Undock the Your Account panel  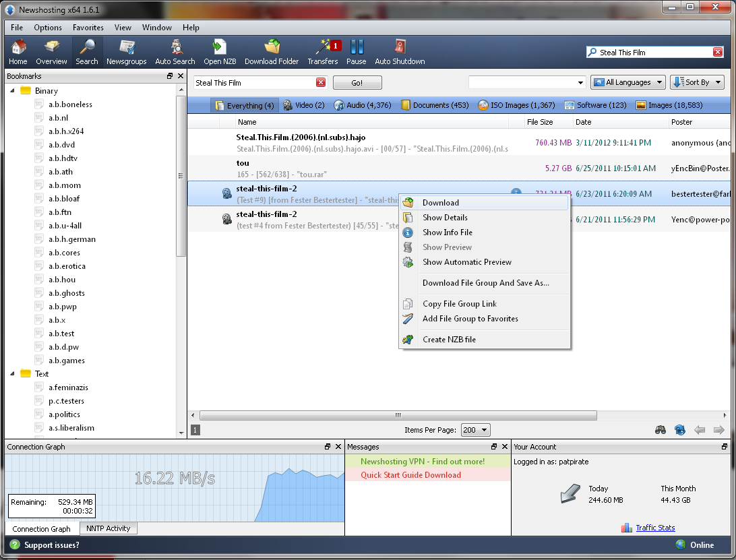pyautogui.click(x=725, y=446)
